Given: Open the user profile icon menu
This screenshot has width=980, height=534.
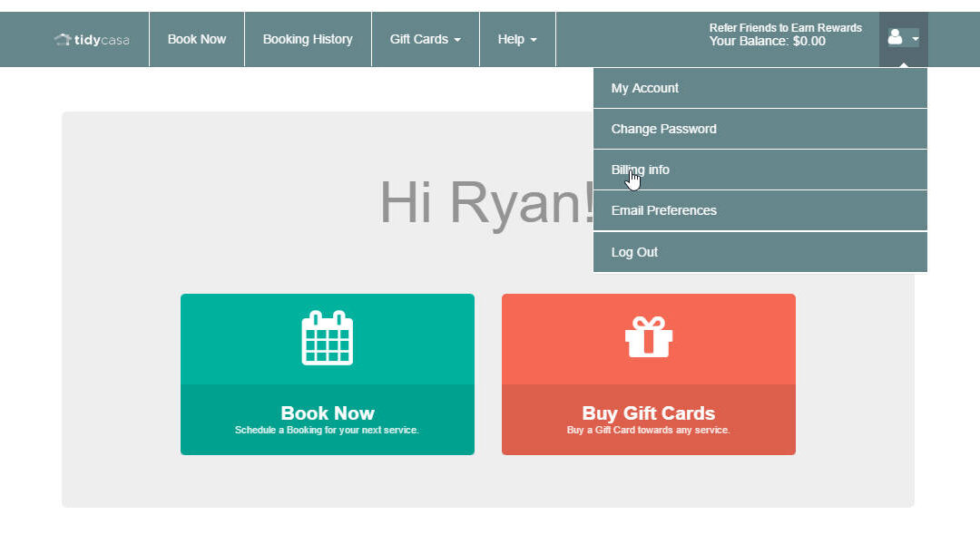Looking at the screenshot, I should click(895, 37).
